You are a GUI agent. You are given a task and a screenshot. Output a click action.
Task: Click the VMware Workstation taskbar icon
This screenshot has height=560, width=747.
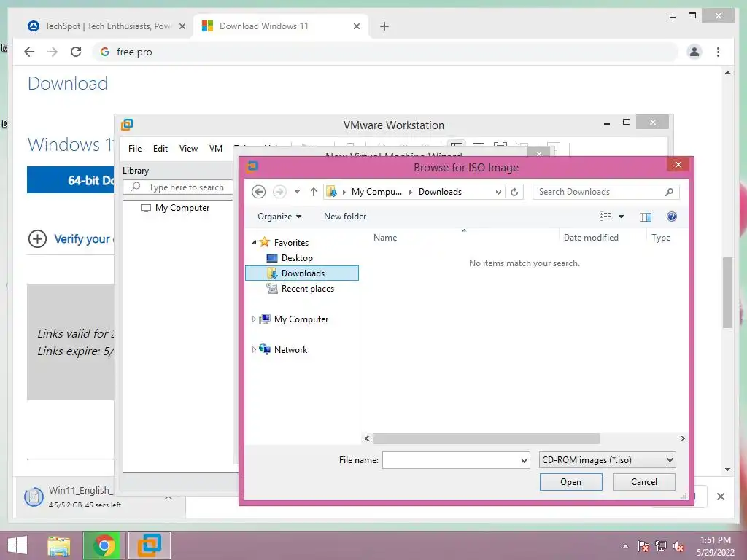point(150,545)
